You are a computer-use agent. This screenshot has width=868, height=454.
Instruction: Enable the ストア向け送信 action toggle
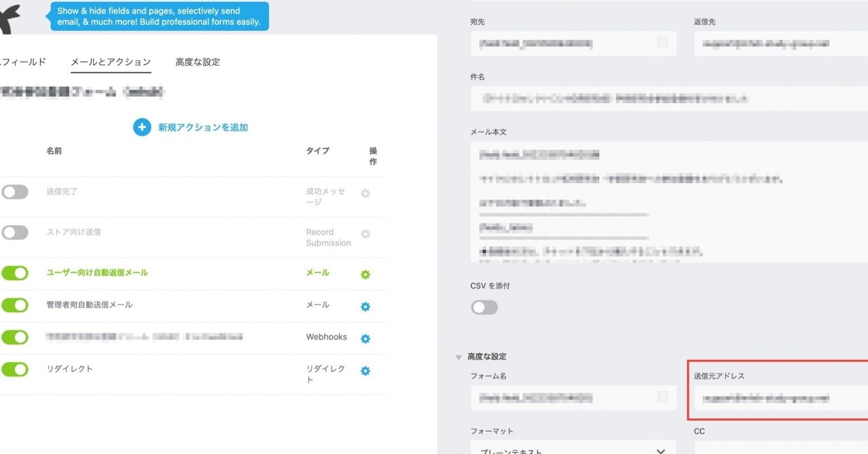point(15,232)
